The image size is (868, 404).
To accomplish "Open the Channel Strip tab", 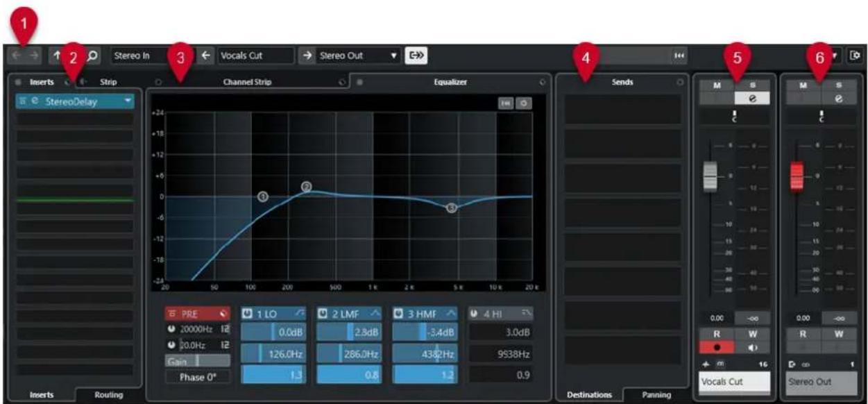I will point(247,82).
